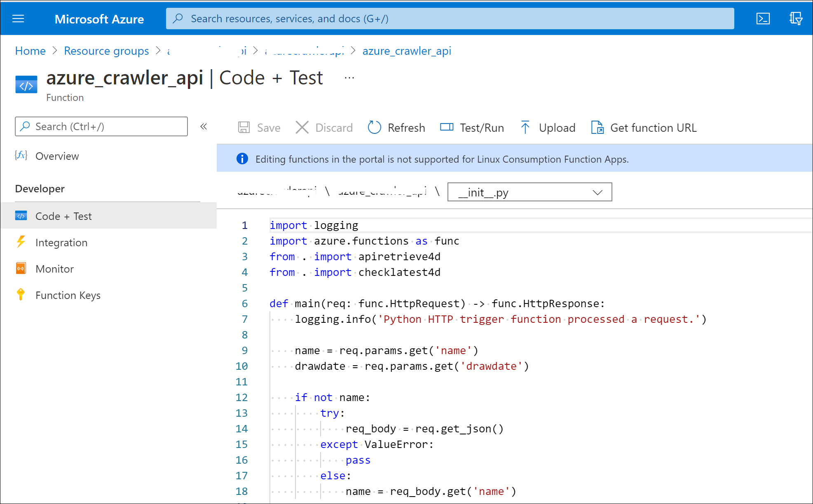Click azure_crawler_api breadcrumb link
This screenshot has height=504, width=813.
[406, 51]
